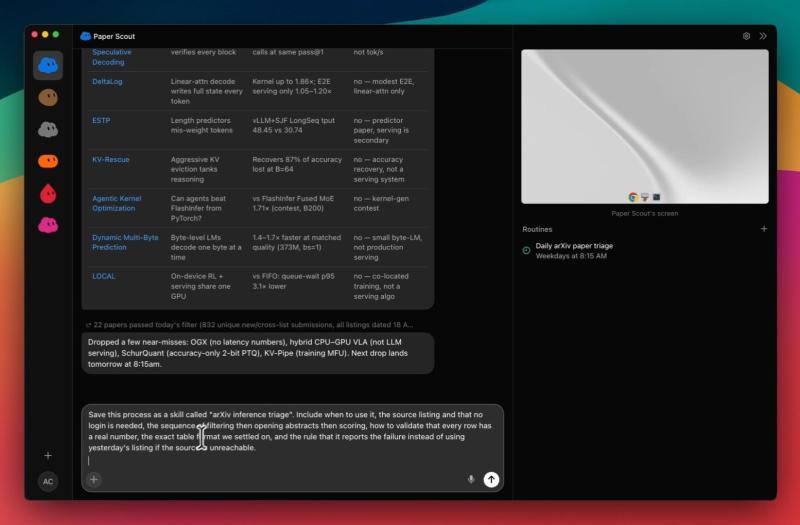
Task: Click 'Linear-attn decode writes full state' cell
Action: 207,91
